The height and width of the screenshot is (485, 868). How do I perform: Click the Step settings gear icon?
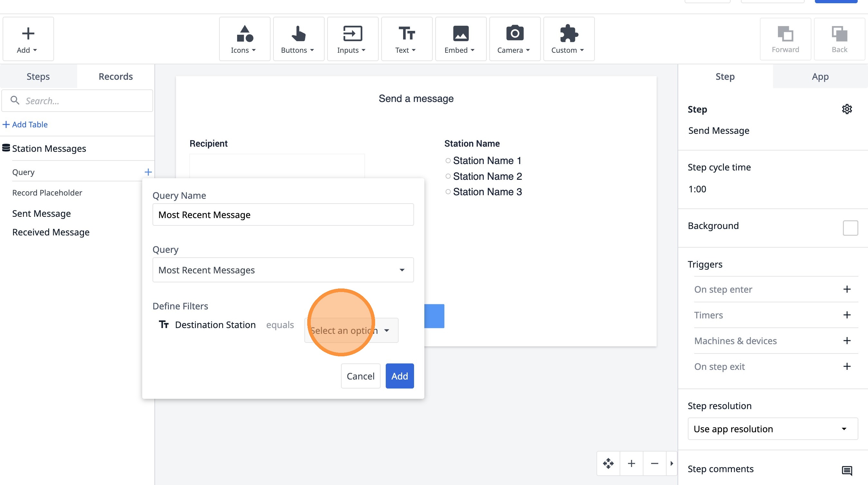click(847, 109)
